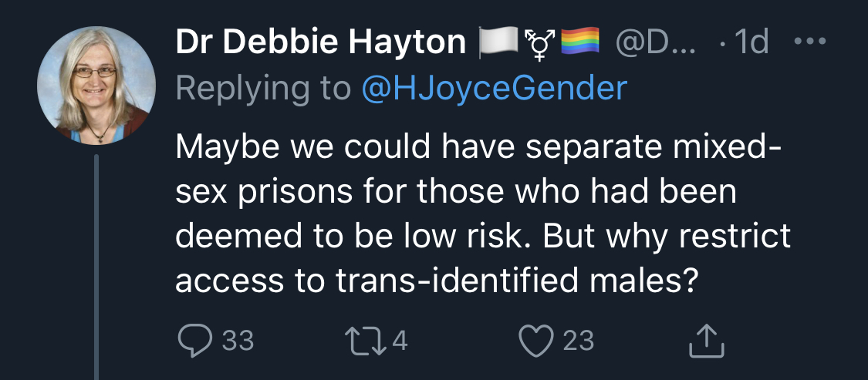868x380 pixels.
Task: Click the retweet count 4
Action: pos(400,340)
